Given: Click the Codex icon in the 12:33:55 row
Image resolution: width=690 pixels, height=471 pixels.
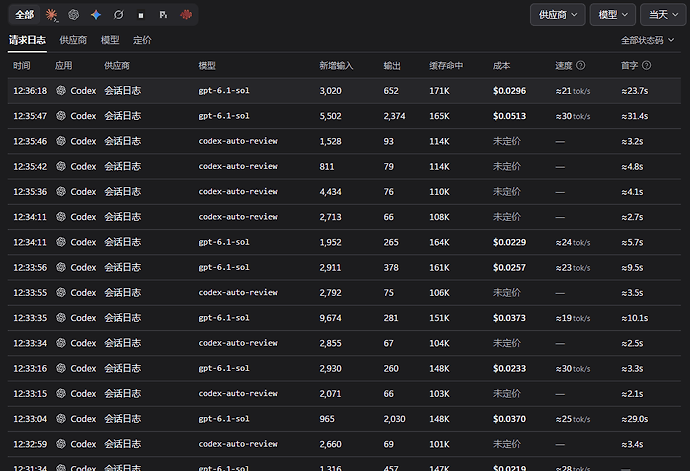Looking at the screenshot, I should coord(61,292).
